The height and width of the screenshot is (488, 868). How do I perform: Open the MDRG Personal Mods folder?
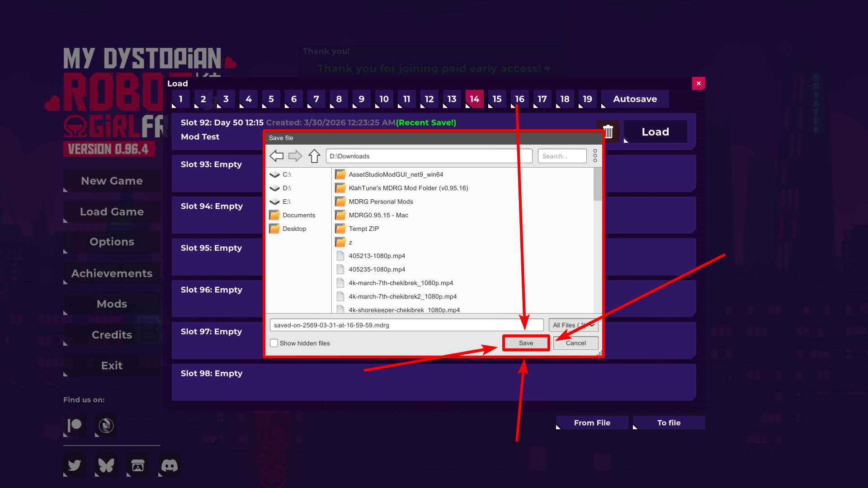pyautogui.click(x=381, y=202)
